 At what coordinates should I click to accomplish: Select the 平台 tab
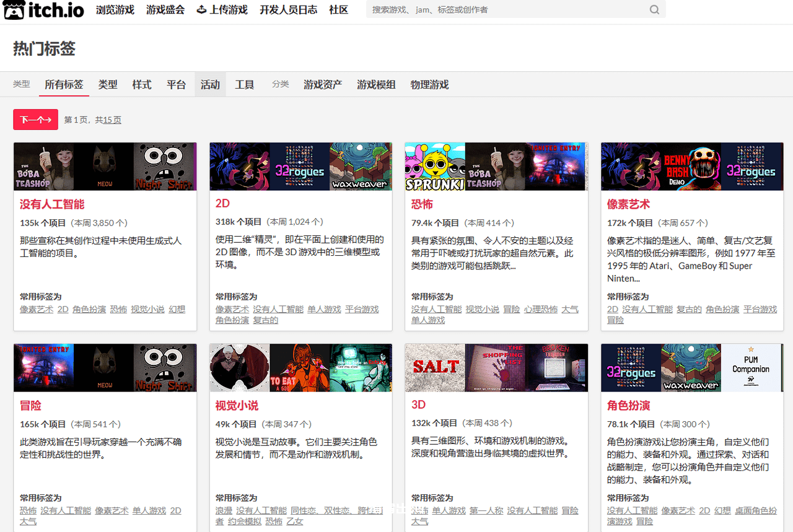[177, 84]
